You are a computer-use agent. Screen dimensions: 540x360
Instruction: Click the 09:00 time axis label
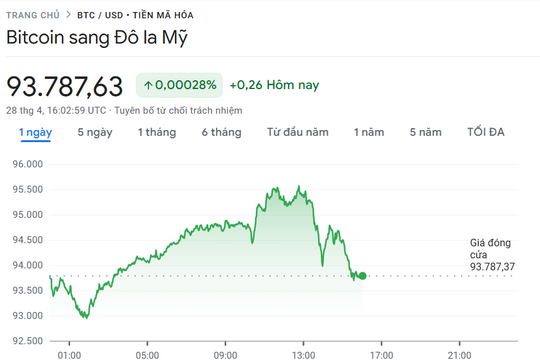point(225,355)
